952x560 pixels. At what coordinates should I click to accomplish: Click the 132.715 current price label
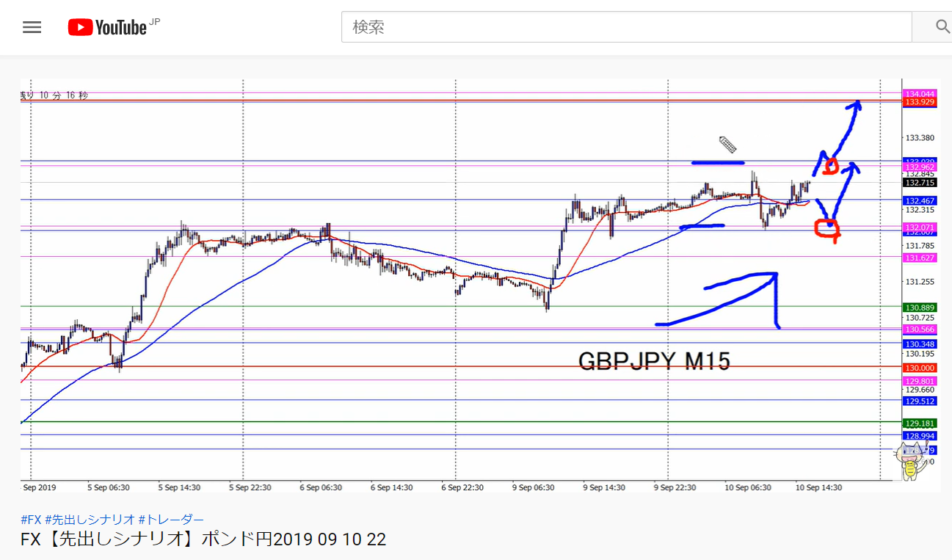pos(920,183)
